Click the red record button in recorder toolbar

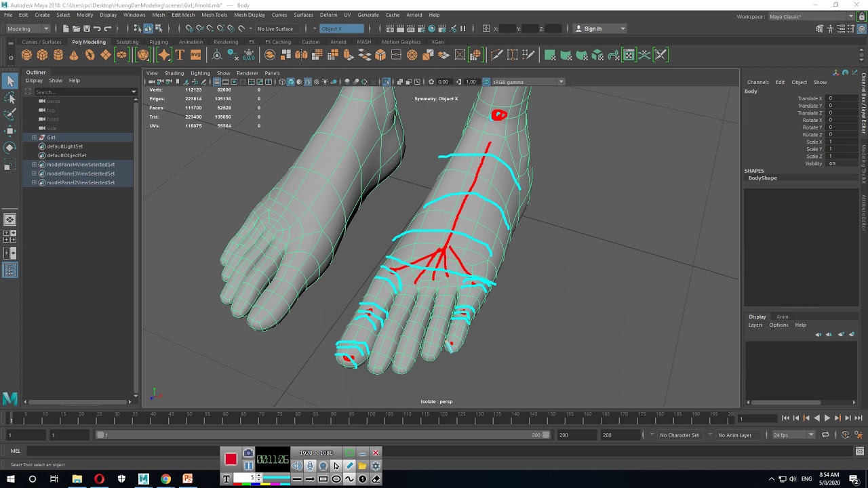[231, 460]
